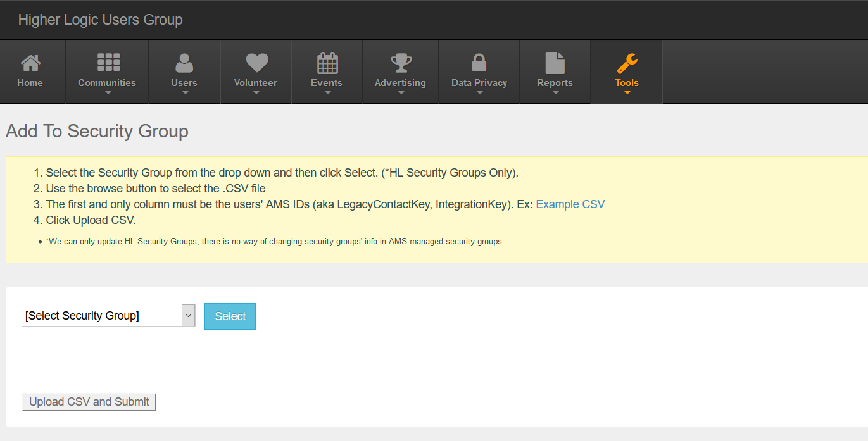Open the Events menu label
868x441 pixels.
pyautogui.click(x=327, y=83)
